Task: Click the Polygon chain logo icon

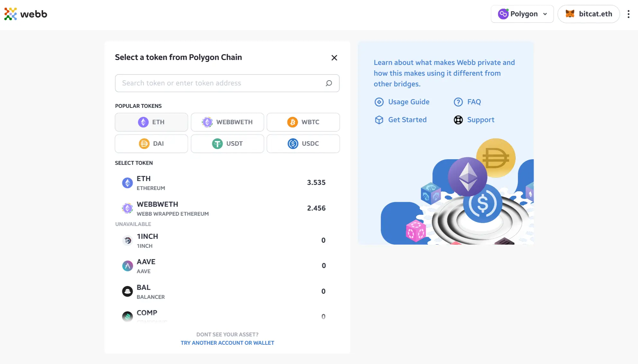Action: point(503,14)
